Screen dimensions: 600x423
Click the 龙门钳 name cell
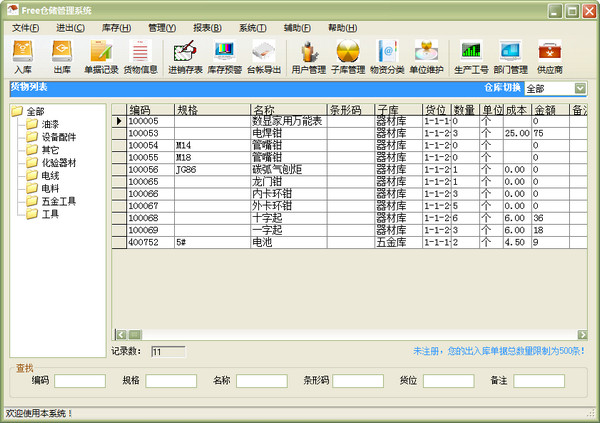point(289,182)
